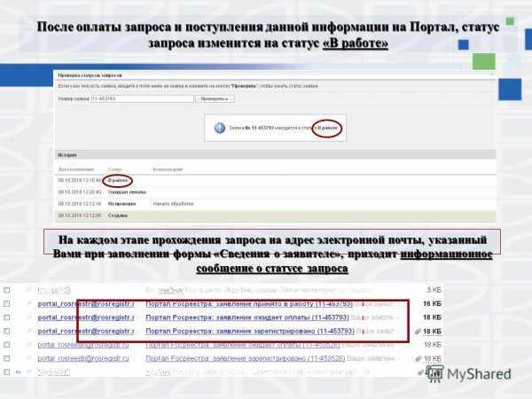
Task: Open email 'заявление ожидает оплаты (11-453528)'
Action: point(243,345)
